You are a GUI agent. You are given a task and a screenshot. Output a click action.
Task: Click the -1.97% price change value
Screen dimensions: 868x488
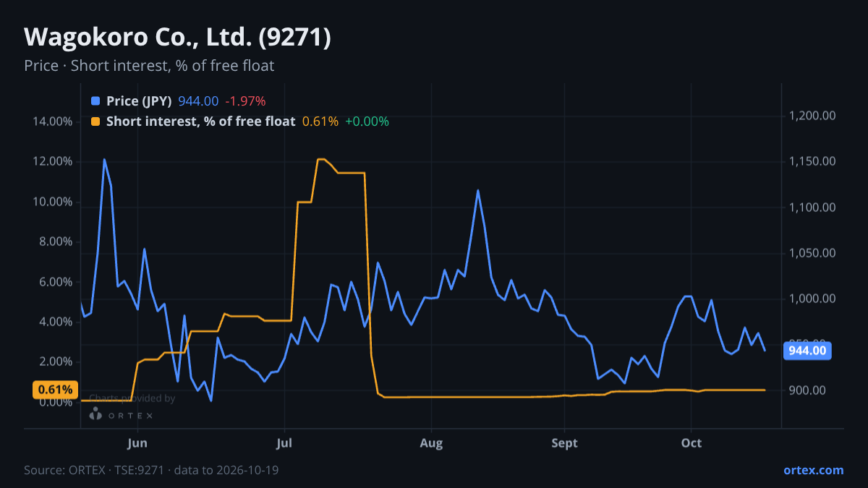(245, 101)
